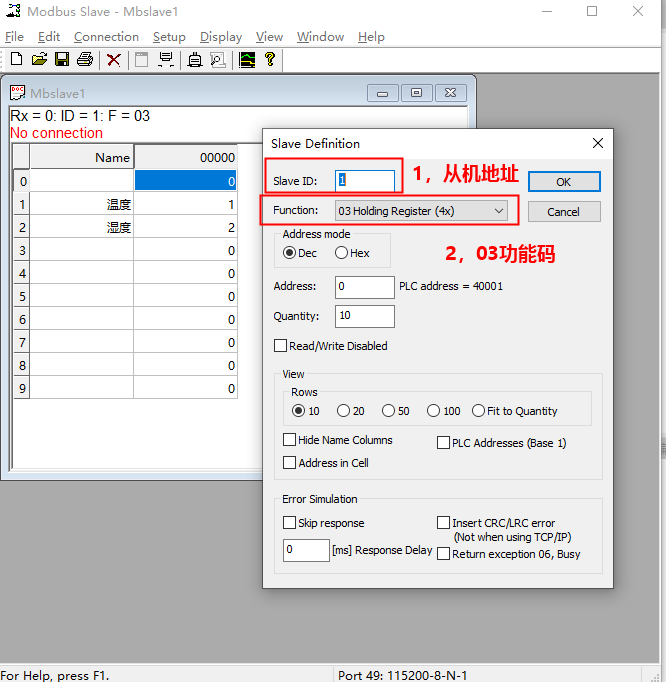Viewport: 666px width, 682px height.
Task: Check the Hide Name Columns option
Action: [289, 440]
